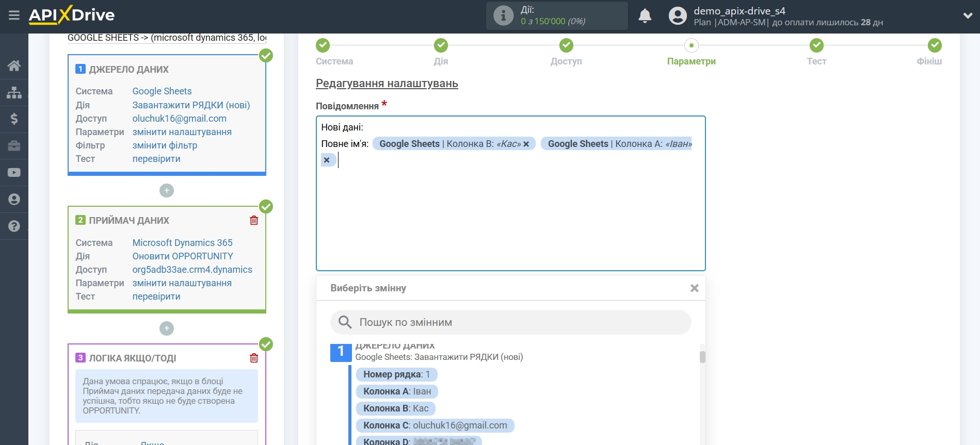Remove Колонка A variable tag

[x=327, y=160]
